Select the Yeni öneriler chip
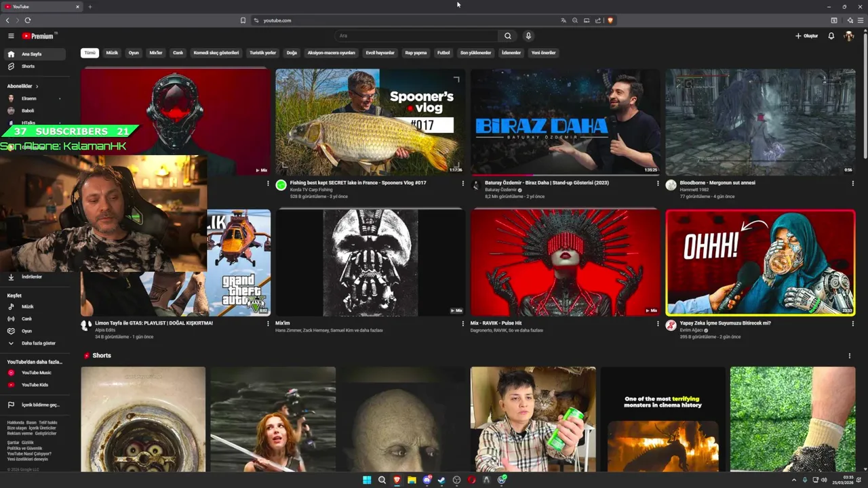The width and height of the screenshot is (868, 488). click(x=543, y=52)
